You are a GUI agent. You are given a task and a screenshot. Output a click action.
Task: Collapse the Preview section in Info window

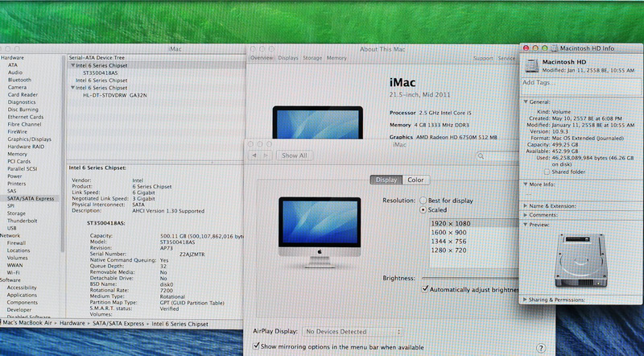pyautogui.click(x=526, y=225)
